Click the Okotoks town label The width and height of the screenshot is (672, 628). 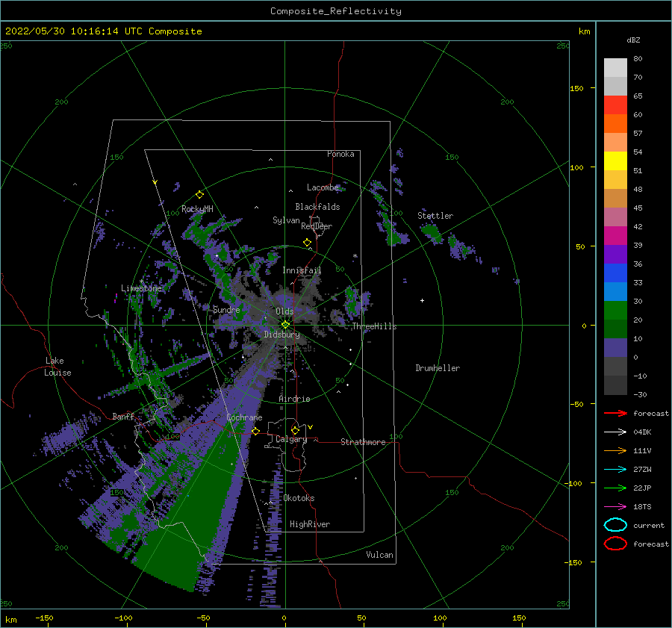(299, 498)
